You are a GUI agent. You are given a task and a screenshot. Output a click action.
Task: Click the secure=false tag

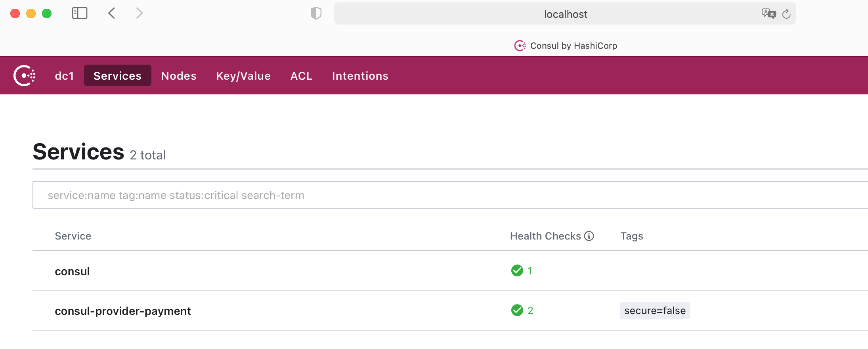point(655,311)
